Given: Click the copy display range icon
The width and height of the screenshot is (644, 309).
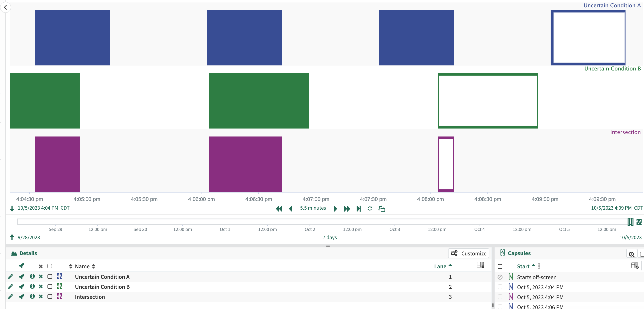Looking at the screenshot, I should [381, 209].
